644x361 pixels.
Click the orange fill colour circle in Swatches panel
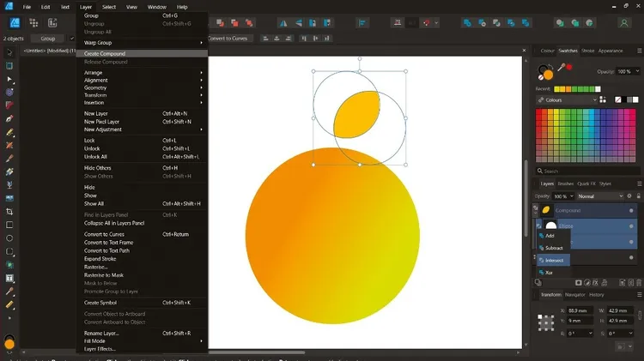[549, 75]
